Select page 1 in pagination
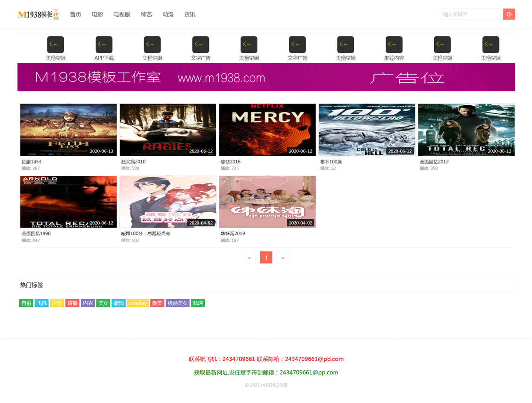 266,258
